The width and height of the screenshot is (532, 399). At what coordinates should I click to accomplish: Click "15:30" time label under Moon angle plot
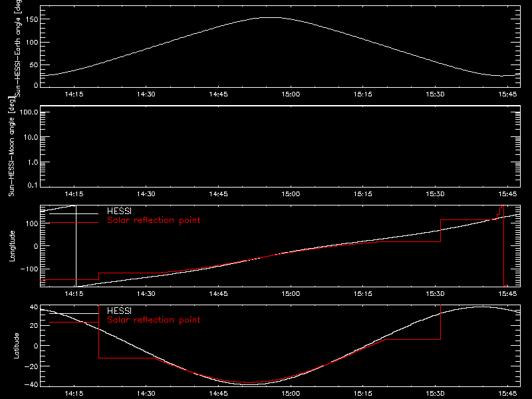(436, 194)
